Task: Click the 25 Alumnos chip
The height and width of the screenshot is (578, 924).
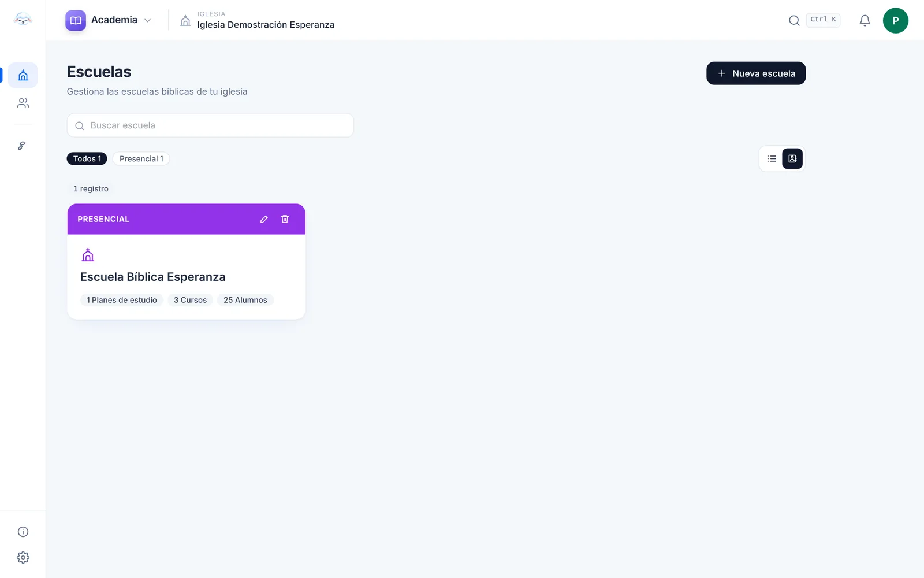Action: [x=245, y=300]
